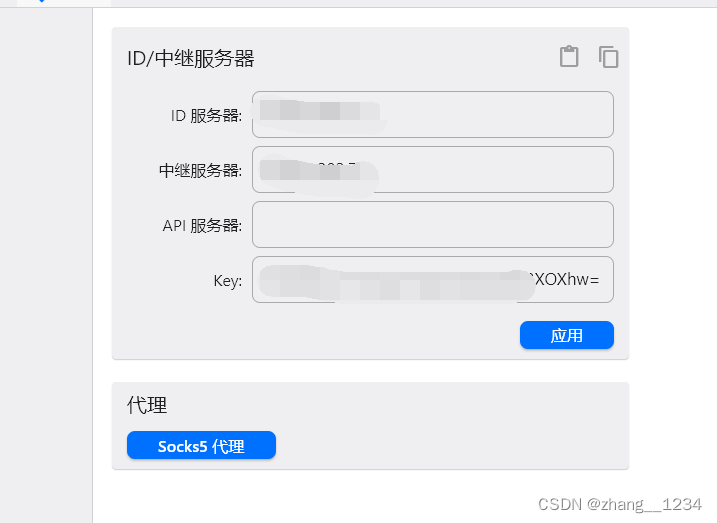The image size is (717, 523).
Task: Click the visible key text ending XOXhw=
Action: (x=565, y=279)
